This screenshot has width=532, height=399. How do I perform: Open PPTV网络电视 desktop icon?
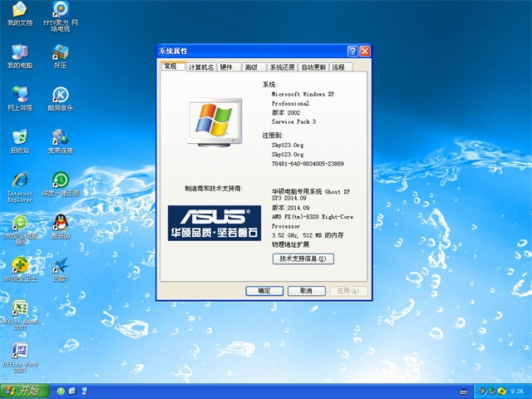[x=61, y=11]
